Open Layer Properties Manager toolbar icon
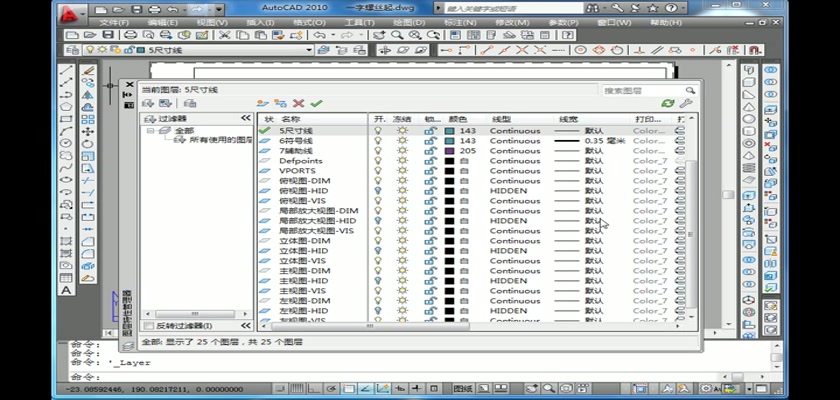 click(x=72, y=50)
